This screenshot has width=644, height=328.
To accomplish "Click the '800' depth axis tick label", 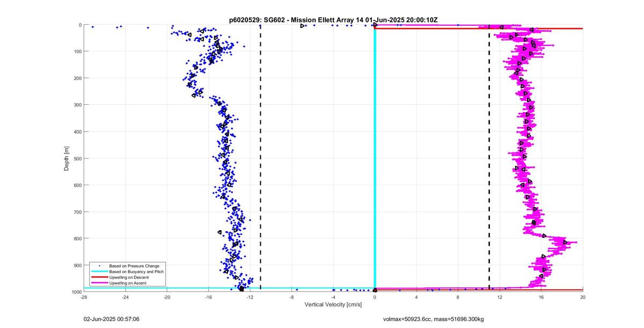I will pyautogui.click(x=77, y=238).
